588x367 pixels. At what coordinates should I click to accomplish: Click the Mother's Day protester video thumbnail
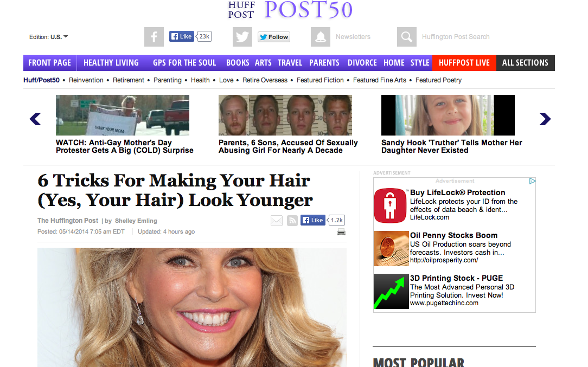[x=123, y=115]
